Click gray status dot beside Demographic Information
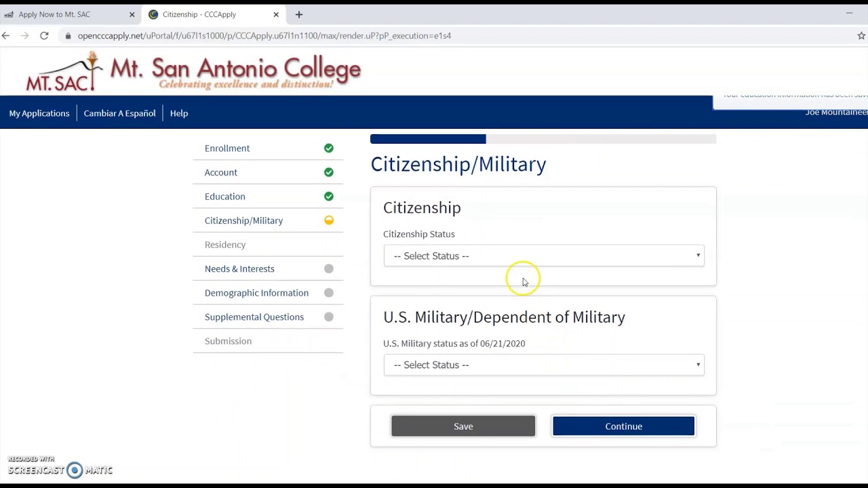Viewport: 868px width, 488px height. 329,293
